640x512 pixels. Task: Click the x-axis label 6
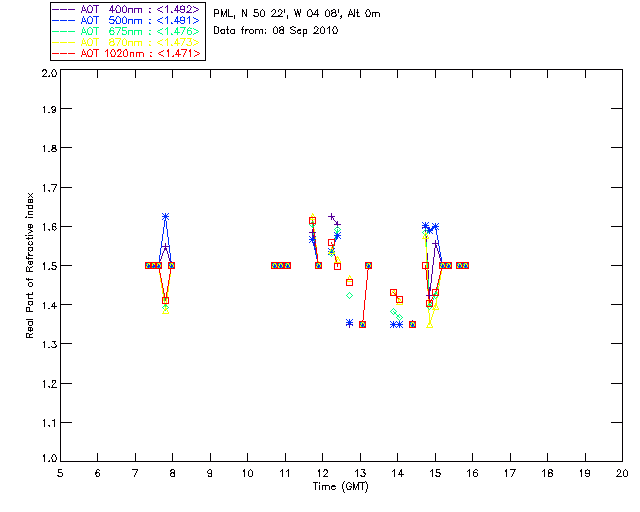(x=98, y=473)
